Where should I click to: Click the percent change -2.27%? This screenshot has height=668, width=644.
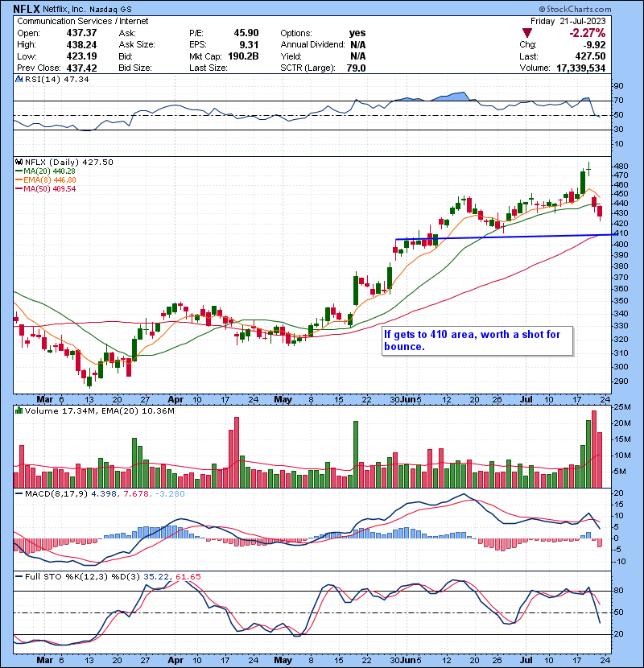588,33
